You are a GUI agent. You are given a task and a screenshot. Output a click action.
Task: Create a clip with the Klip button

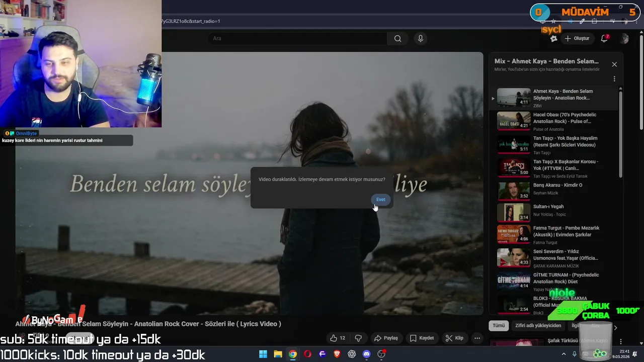click(454, 338)
